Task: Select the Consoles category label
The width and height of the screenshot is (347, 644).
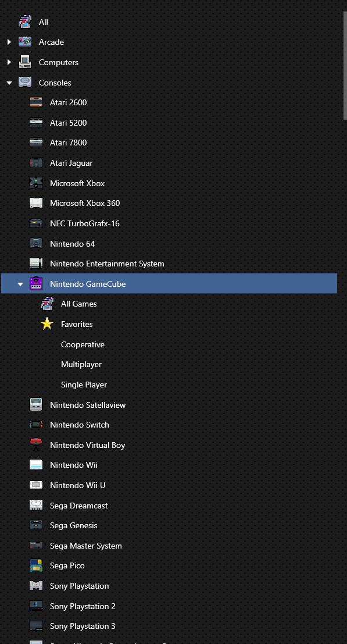Action: (x=55, y=83)
